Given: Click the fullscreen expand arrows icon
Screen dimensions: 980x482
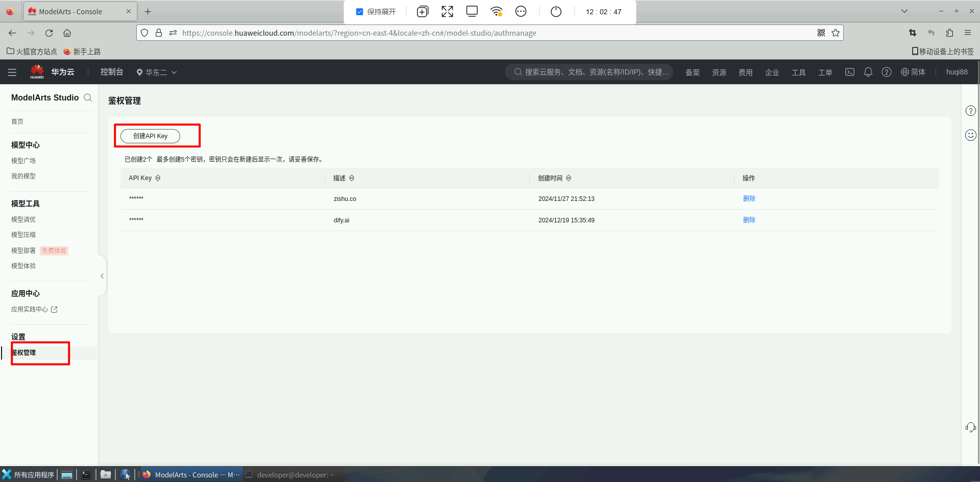Looking at the screenshot, I should [x=447, y=12].
